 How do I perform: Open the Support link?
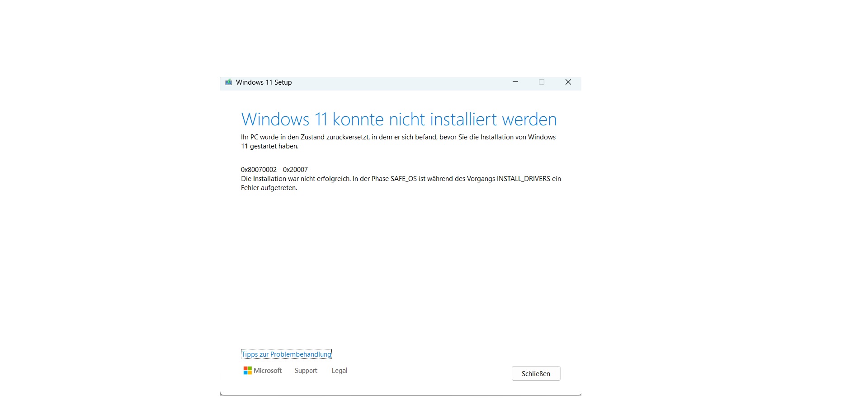306,371
